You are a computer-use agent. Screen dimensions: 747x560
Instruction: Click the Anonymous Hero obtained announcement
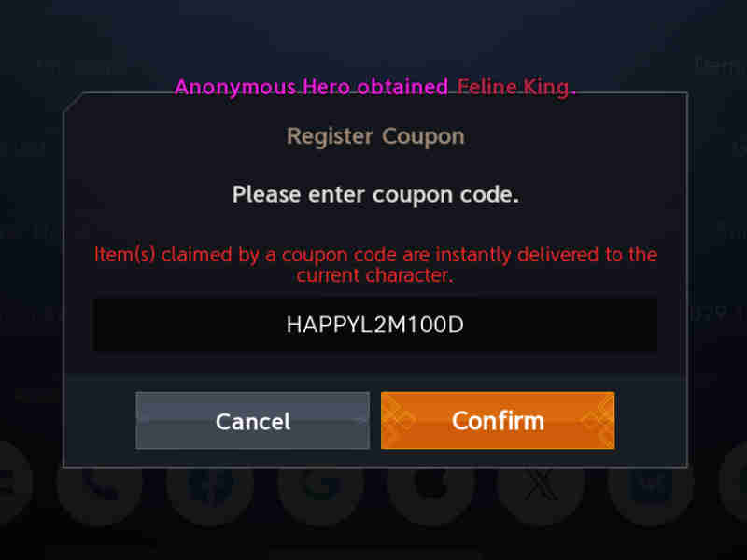pyautogui.click(x=311, y=87)
